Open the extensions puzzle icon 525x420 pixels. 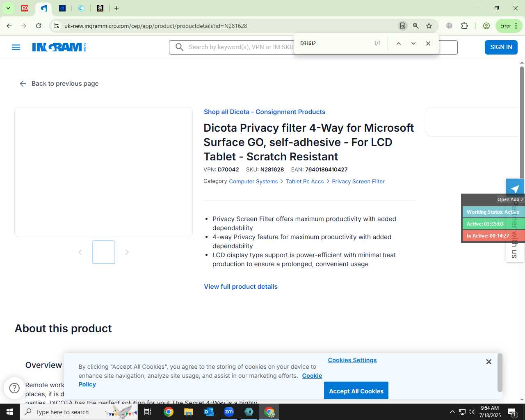coord(464,26)
